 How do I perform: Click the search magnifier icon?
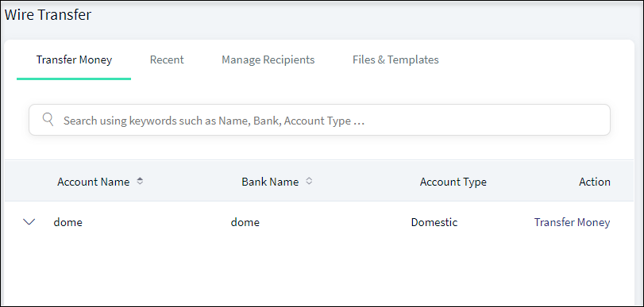[x=48, y=120]
